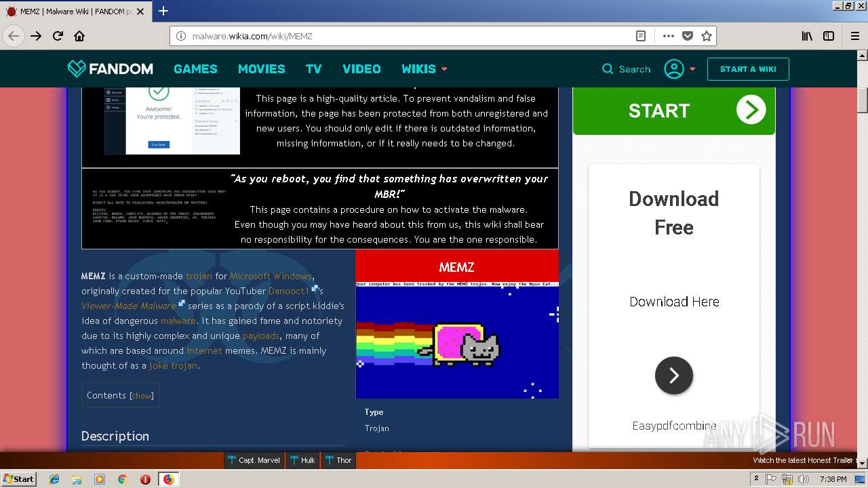Click the green START ad button
This screenshot has height=488, width=868.
pos(674,111)
